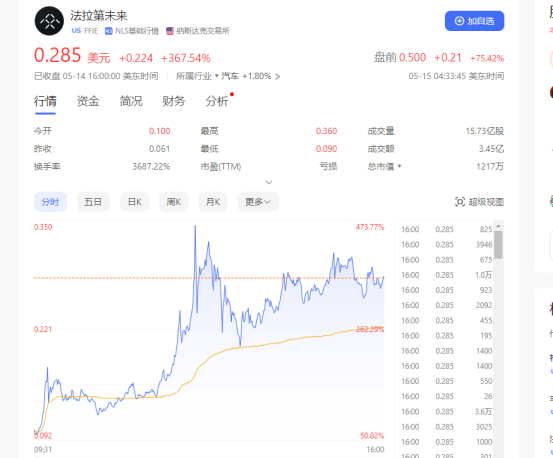Click the 加自选 add to watchlist button

(474, 21)
